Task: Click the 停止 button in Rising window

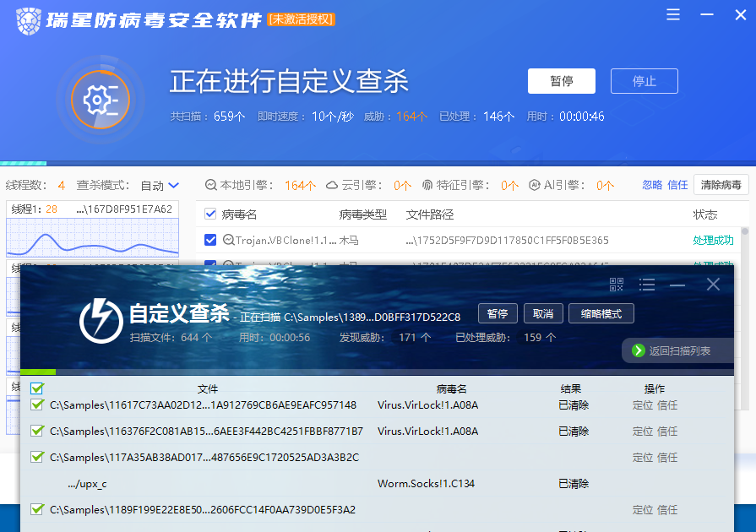Action: (645, 81)
